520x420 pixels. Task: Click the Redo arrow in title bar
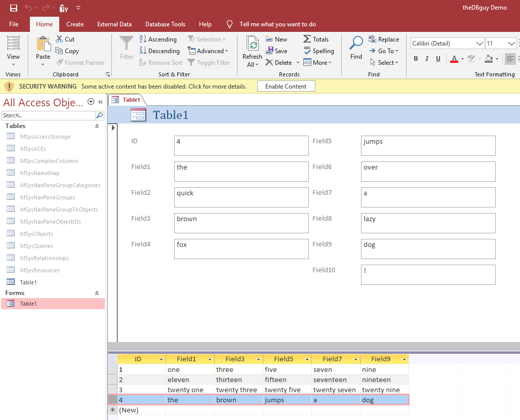(46, 8)
